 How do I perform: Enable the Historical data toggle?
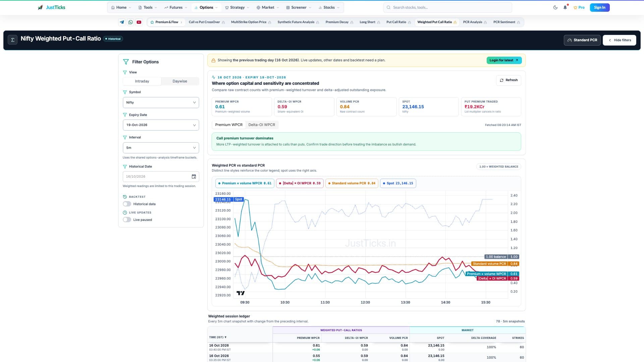[x=127, y=204]
